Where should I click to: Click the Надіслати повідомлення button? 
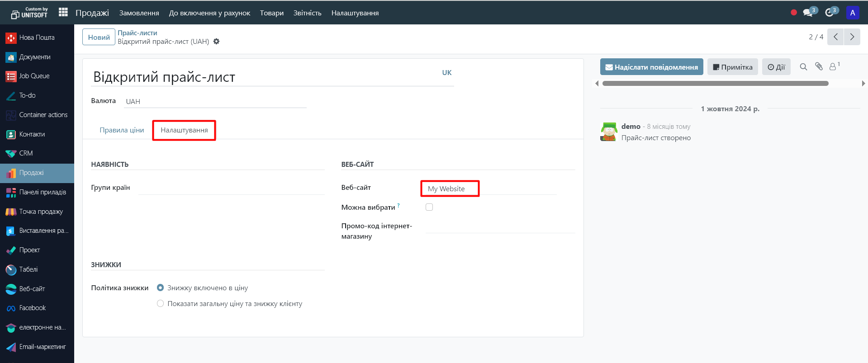click(x=651, y=67)
